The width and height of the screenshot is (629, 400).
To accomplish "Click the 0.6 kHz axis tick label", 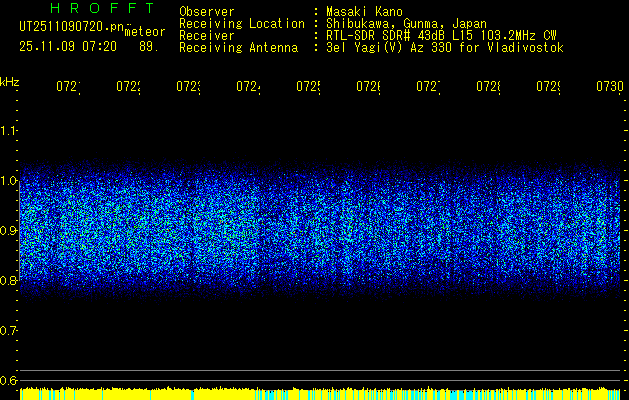I will [9, 380].
